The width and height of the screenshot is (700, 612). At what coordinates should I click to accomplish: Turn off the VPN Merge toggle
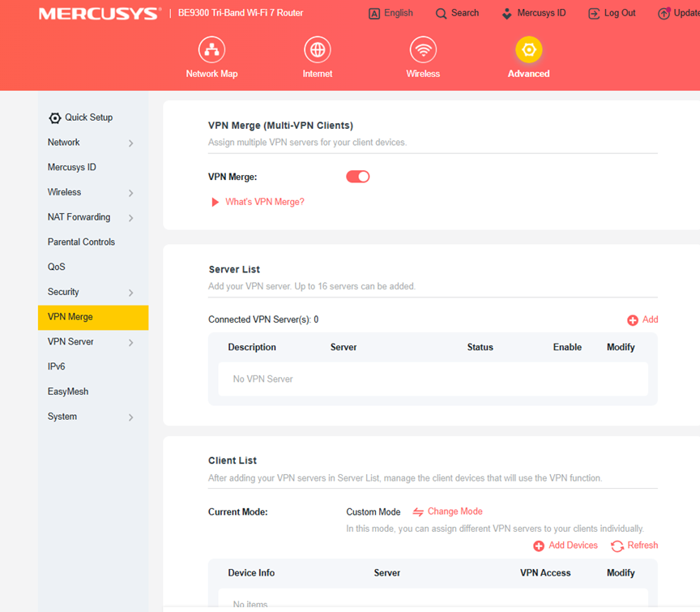357,177
